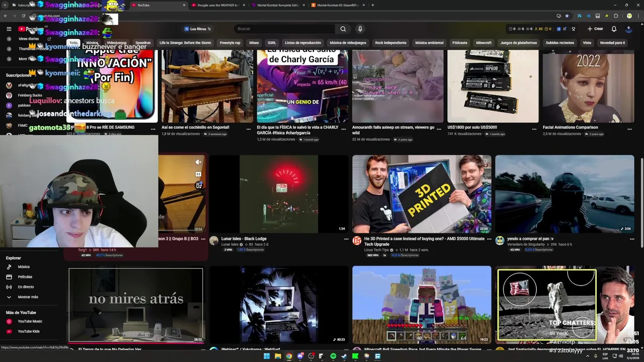
Task: Select the Música ambiental chip
Action: tap(429, 43)
